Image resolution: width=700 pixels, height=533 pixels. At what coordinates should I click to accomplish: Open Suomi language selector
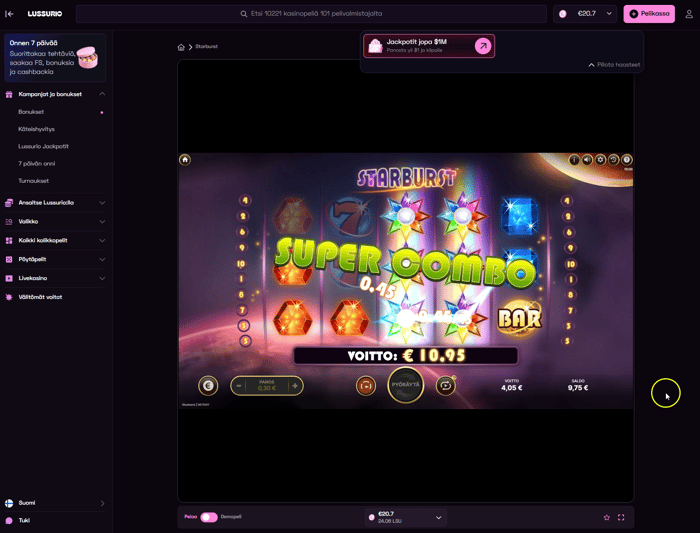[55, 503]
